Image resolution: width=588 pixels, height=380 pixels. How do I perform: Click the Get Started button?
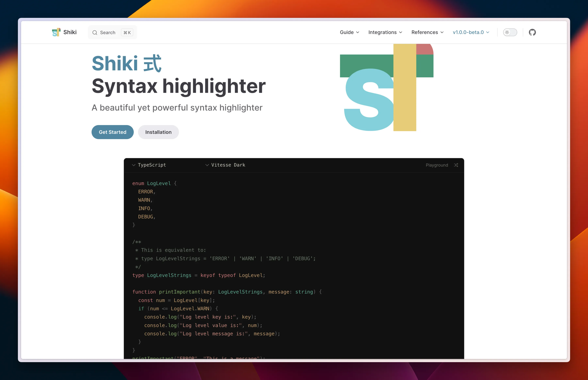112,132
